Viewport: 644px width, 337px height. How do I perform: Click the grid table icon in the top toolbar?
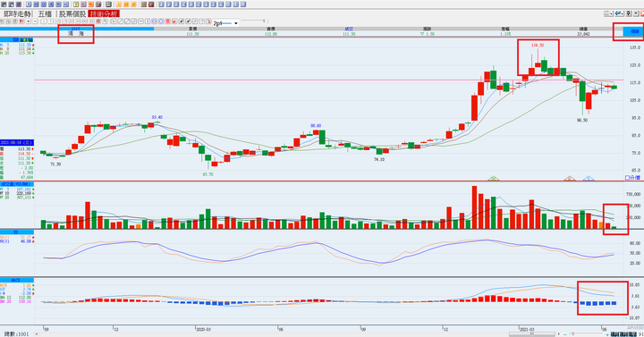(108, 4)
